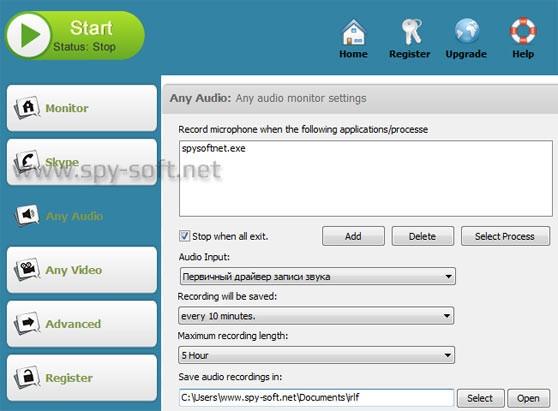558x411 pixels.
Task: Open the Help lifebuoy icon
Action: [x=523, y=30]
